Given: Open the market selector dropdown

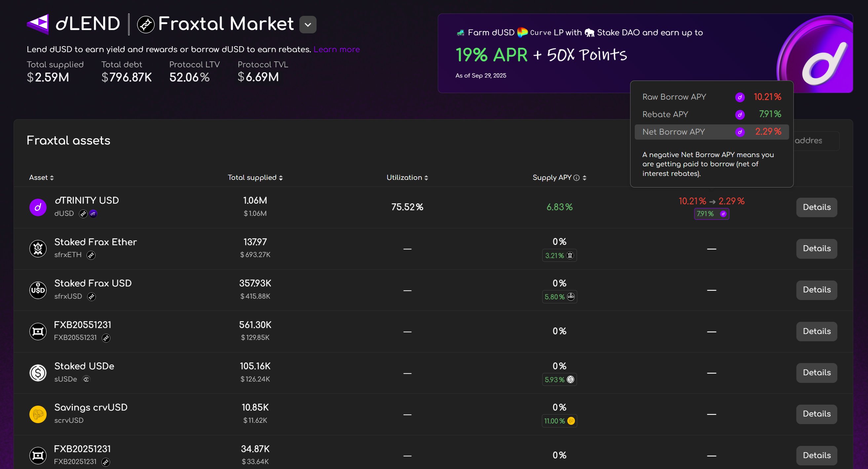Looking at the screenshot, I should (308, 24).
